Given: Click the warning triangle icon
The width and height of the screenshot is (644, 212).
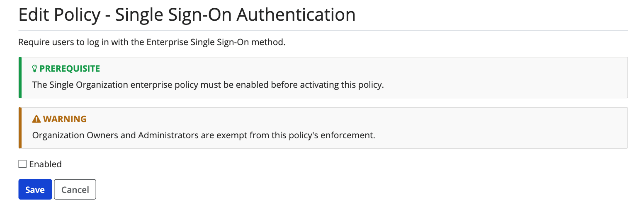Looking at the screenshot, I should click(x=36, y=119).
